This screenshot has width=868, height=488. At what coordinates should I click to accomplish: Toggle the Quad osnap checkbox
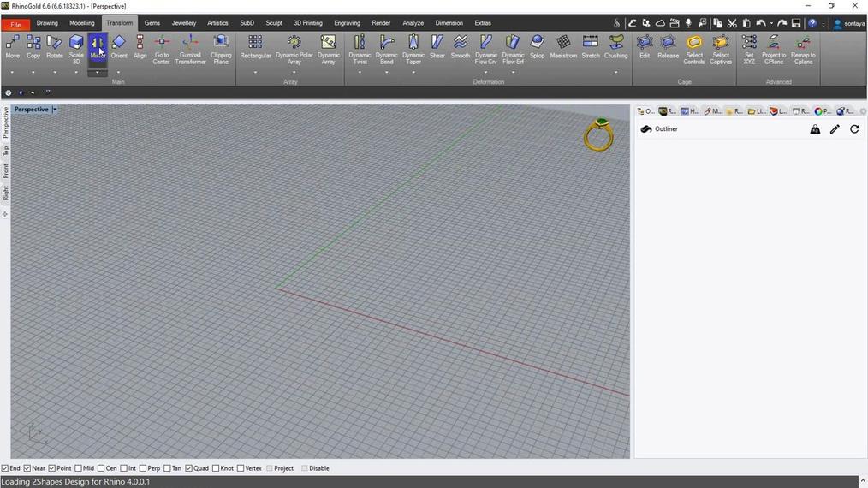tap(189, 468)
